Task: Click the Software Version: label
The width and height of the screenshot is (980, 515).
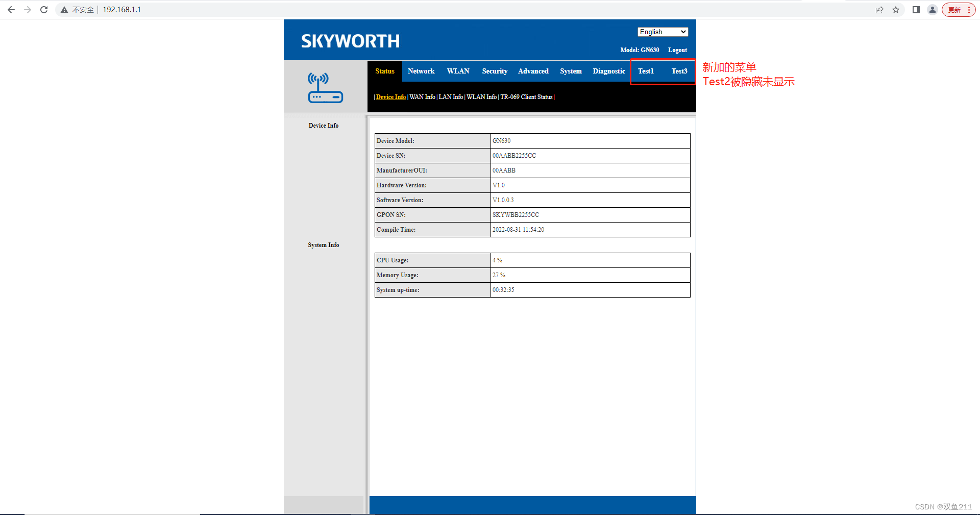Action: tap(400, 200)
